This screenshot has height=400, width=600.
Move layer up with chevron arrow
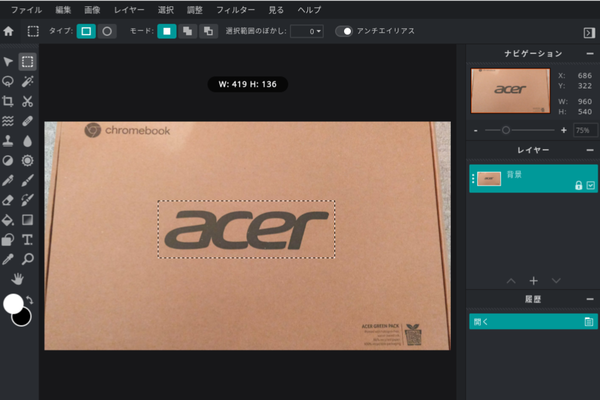click(x=511, y=281)
